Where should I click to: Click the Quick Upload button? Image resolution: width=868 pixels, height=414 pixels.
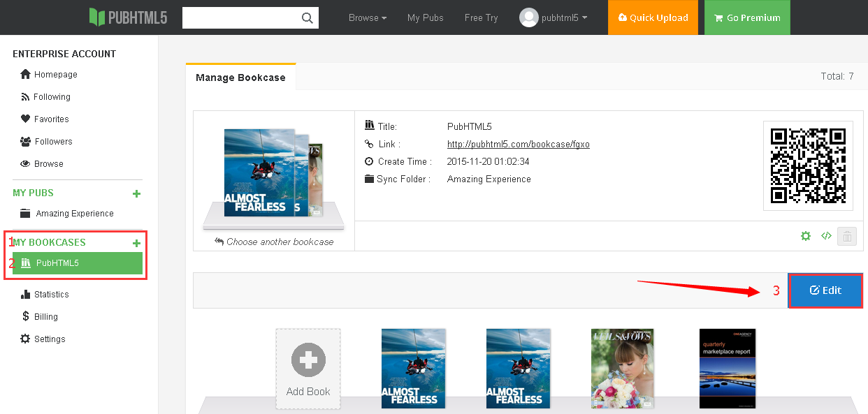(653, 17)
